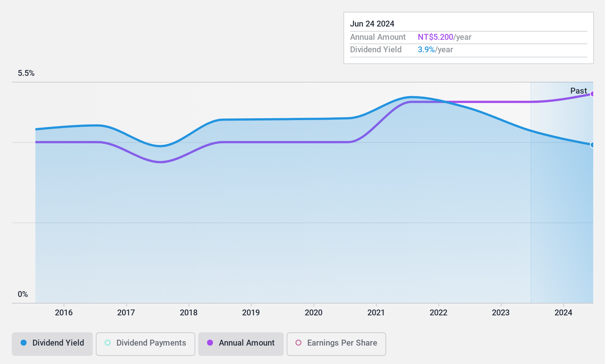The height and width of the screenshot is (364, 605).
Task: Click the 2021 x-axis label
Action: 376,313
